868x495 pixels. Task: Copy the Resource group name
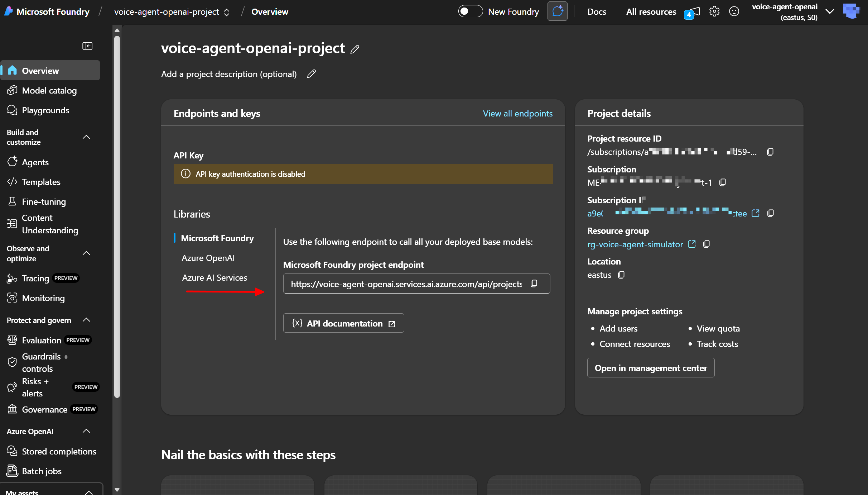[707, 244]
